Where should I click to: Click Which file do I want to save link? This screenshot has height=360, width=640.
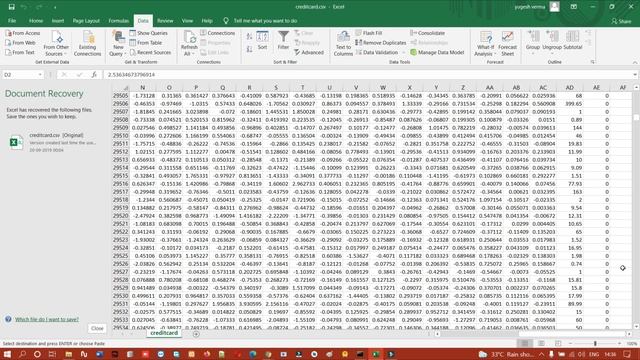[x=47, y=319]
